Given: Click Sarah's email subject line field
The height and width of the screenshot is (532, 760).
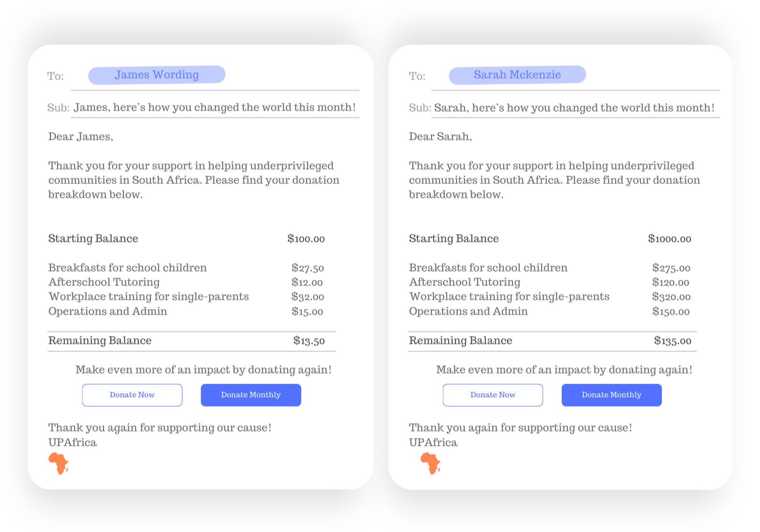Looking at the screenshot, I should tap(574, 108).
